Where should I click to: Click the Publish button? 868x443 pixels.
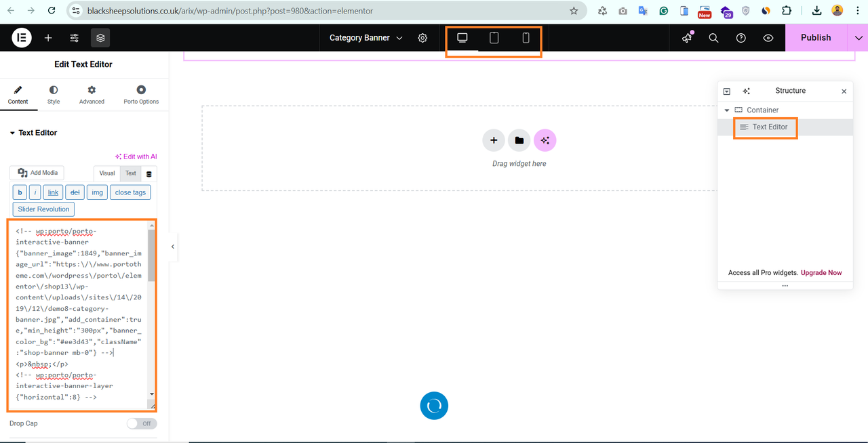[816, 38]
